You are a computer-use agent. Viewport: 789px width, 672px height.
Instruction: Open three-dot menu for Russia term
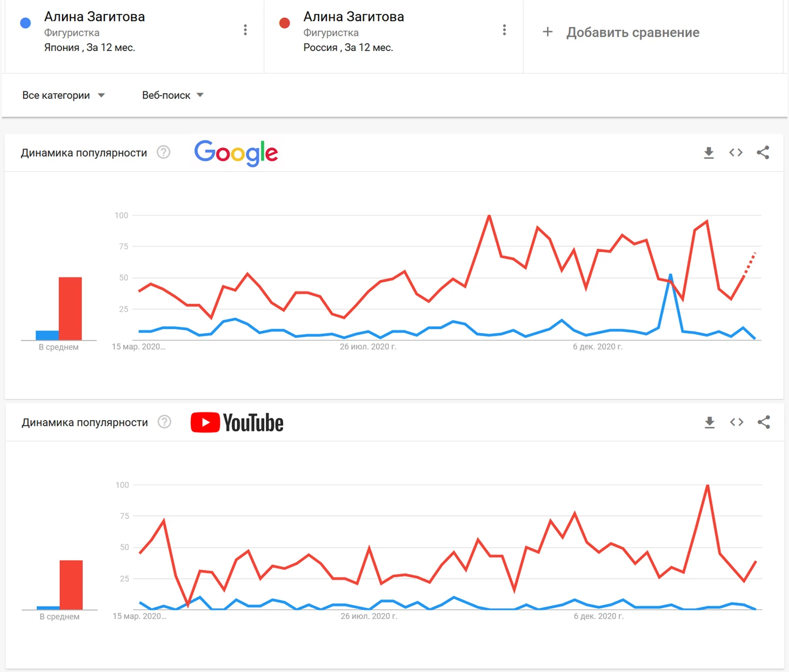pyautogui.click(x=504, y=30)
